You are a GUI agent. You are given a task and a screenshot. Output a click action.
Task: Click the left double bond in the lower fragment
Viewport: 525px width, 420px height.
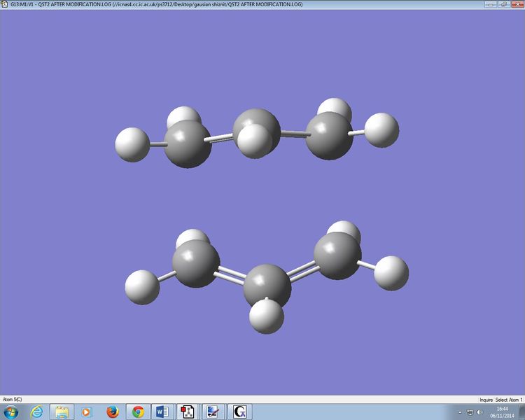(x=232, y=276)
